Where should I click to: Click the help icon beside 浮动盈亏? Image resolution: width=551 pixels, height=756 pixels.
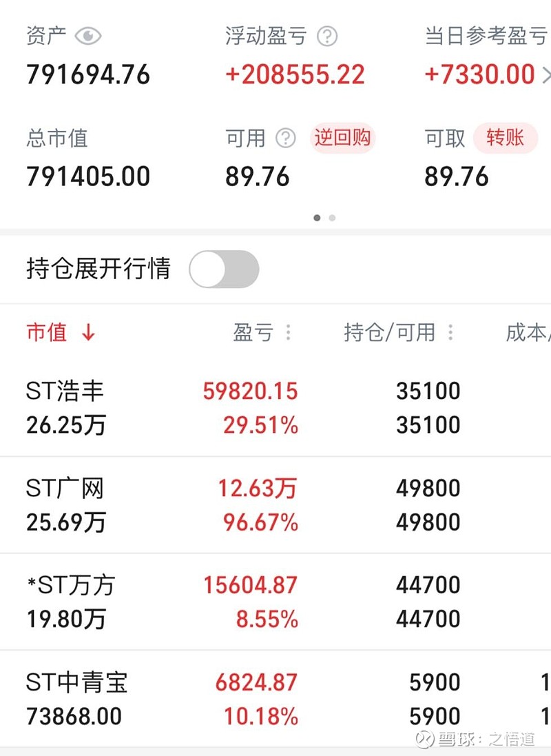click(326, 36)
